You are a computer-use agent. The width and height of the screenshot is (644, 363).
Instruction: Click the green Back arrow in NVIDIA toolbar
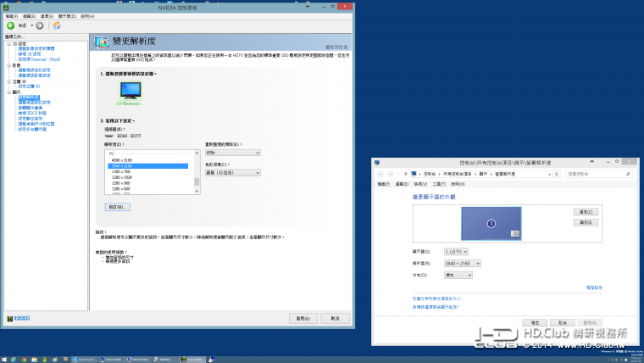pyautogui.click(x=10, y=25)
